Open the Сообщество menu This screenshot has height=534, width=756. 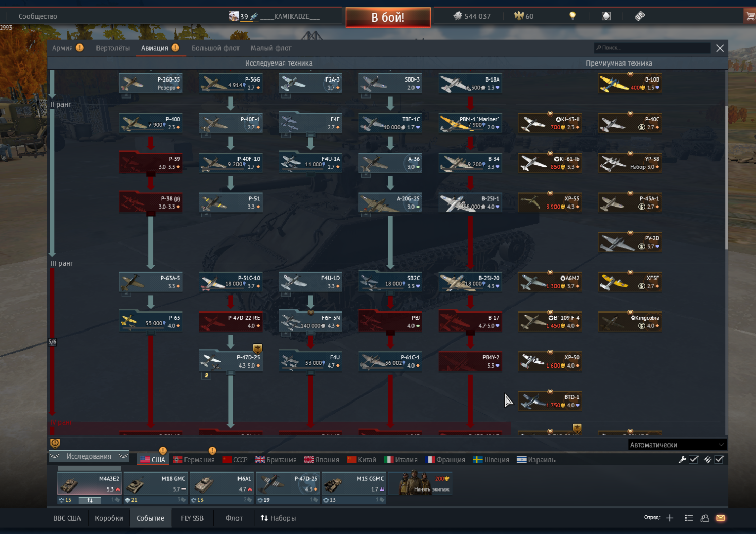[38, 16]
